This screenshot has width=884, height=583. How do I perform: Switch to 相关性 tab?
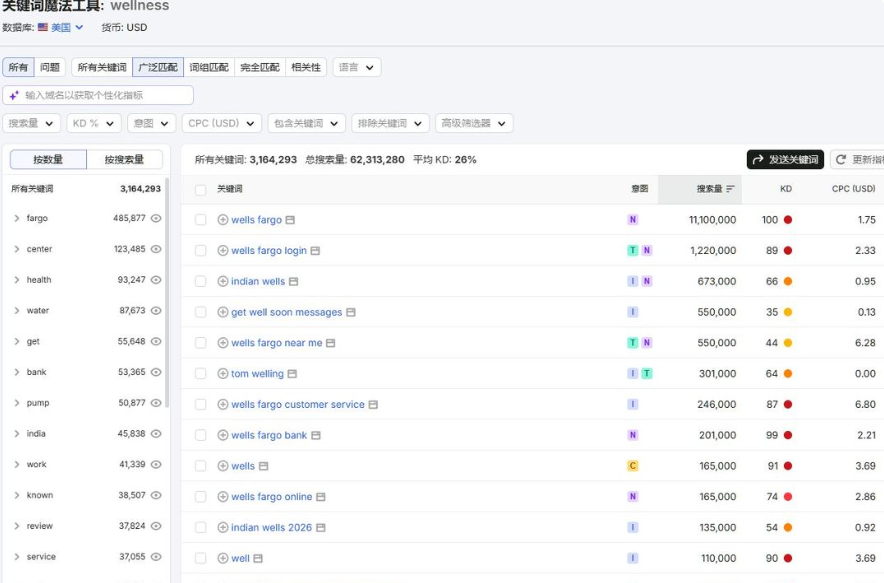(306, 67)
